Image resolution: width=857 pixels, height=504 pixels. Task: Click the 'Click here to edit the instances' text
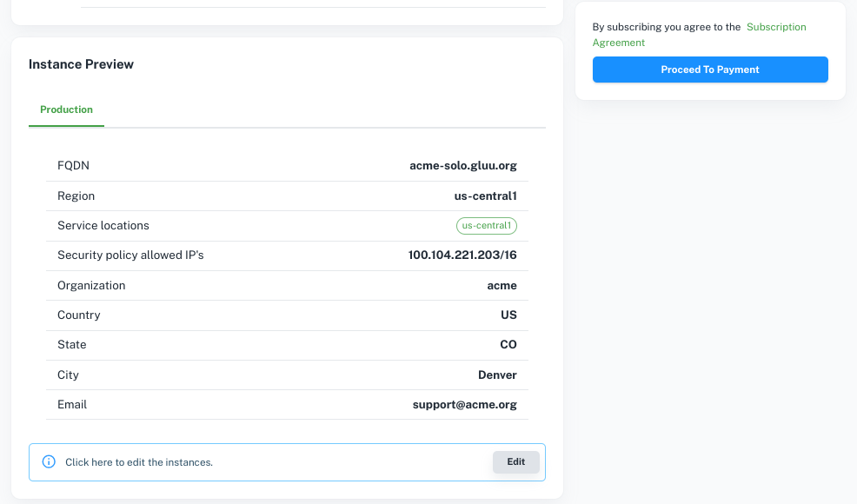[x=139, y=462]
